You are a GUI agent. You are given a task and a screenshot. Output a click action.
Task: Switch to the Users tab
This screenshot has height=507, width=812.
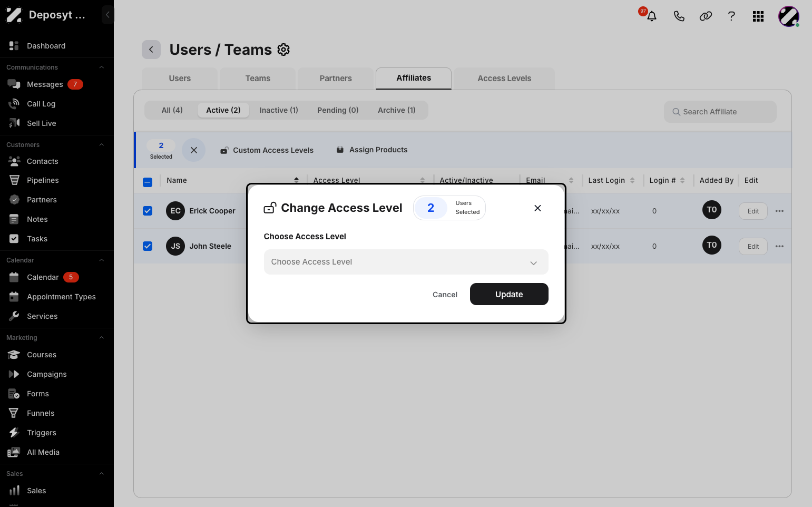click(x=180, y=79)
